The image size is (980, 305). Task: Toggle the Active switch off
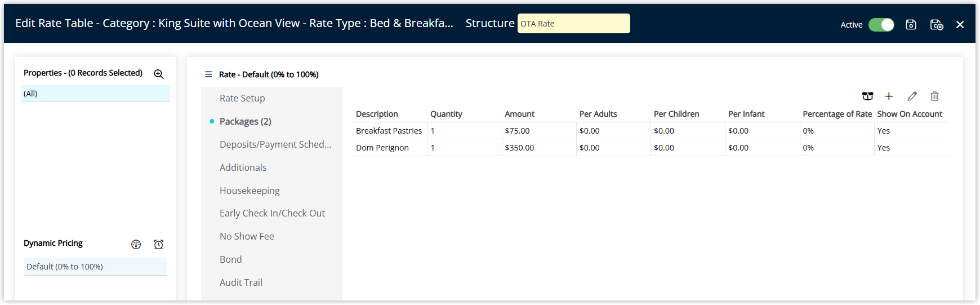[x=881, y=25]
